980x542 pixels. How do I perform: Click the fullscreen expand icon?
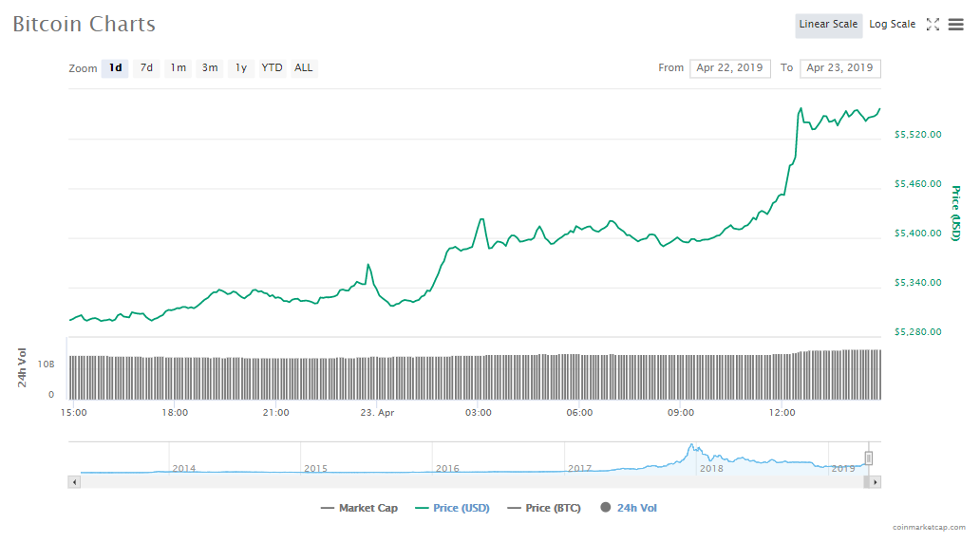[x=933, y=25]
